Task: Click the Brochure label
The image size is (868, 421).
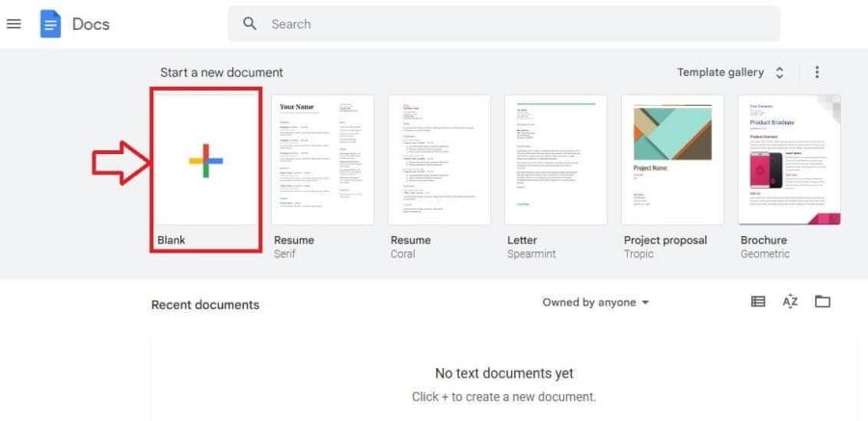Action: (764, 240)
